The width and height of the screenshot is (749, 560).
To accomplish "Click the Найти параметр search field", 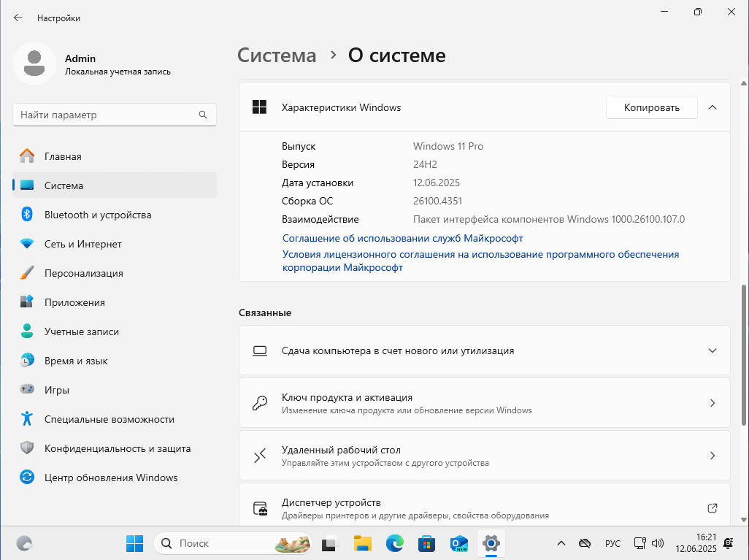I will click(115, 115).
